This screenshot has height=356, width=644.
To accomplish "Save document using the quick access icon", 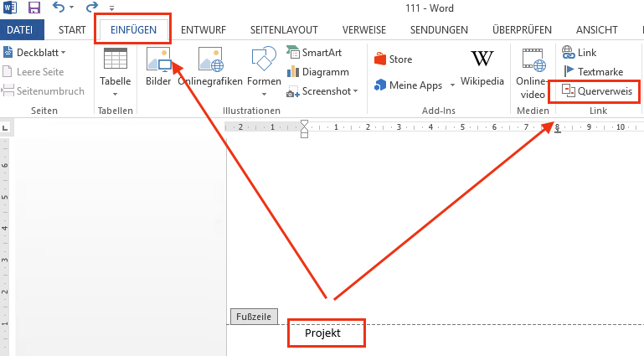I will (34, 8).
